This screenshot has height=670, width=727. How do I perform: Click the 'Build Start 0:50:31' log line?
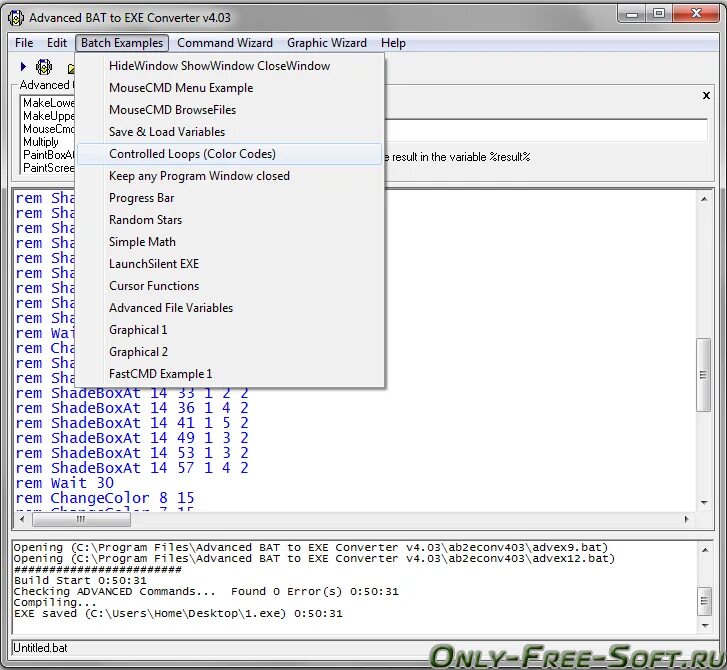(x=80, y=581)
